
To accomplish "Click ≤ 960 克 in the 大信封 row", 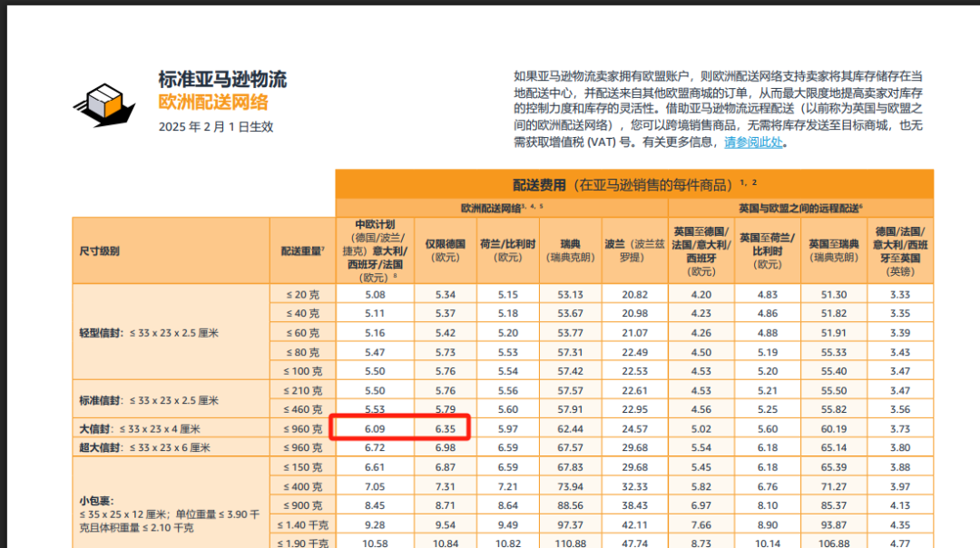I will click(x=302, y=428).
